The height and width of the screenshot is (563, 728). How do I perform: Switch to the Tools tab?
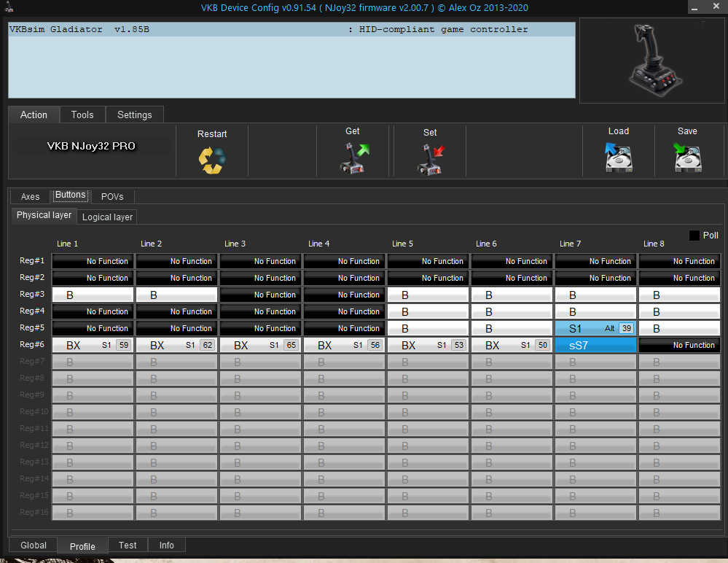pos(82,114)
